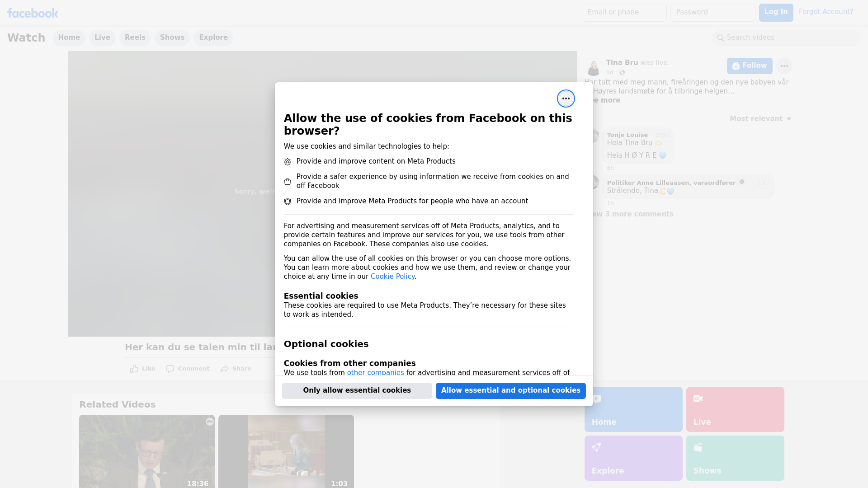Switch to the Reels tab
Screen dimensions: 868x488
135,38
